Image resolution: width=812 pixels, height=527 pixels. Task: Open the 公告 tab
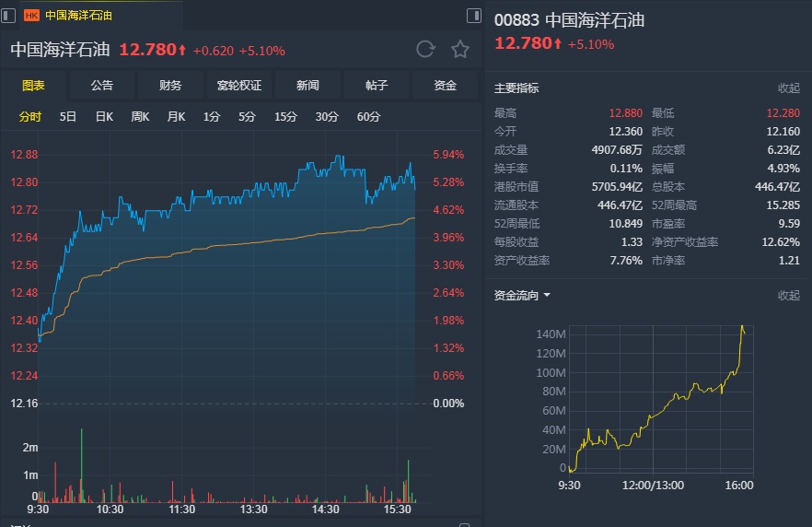102,86
